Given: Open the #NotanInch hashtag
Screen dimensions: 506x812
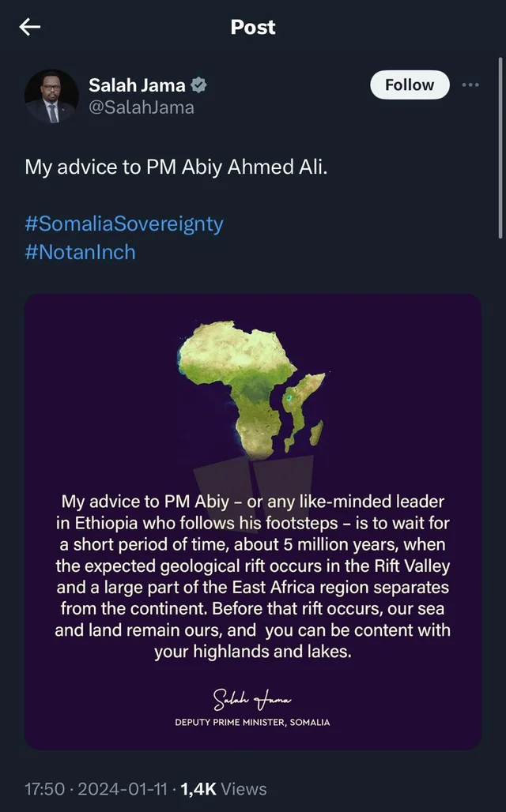Looking at the screenshot, I should 80,252.
